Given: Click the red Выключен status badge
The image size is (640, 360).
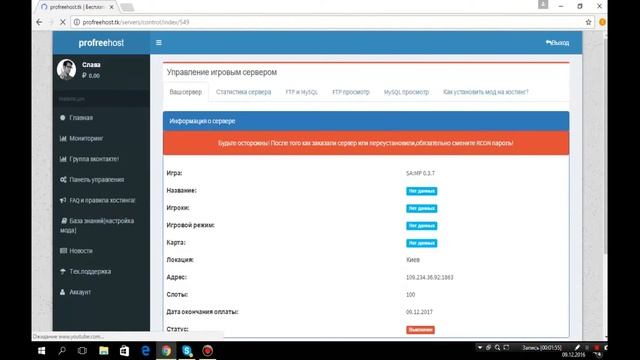Looking at the screenshot, I should coord(420,330).
